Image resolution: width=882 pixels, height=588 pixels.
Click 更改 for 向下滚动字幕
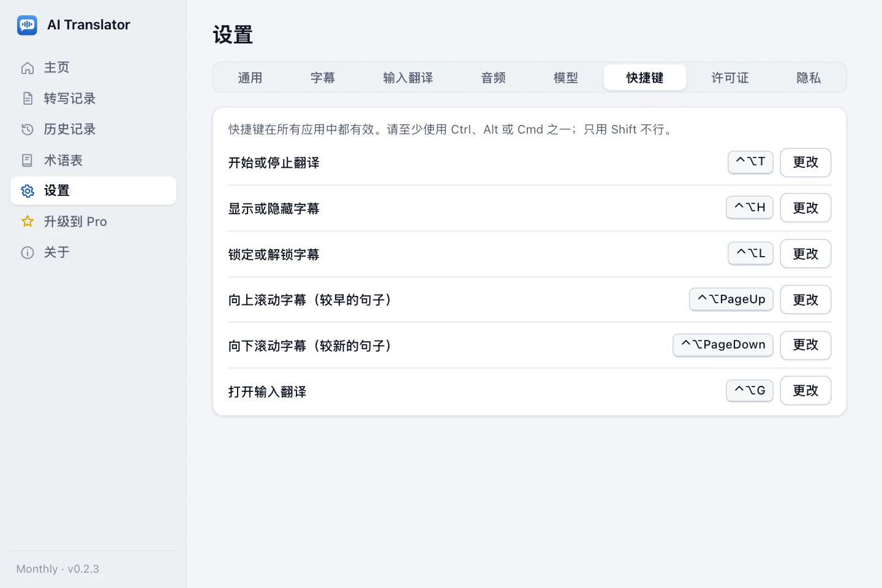pos(805,345)
